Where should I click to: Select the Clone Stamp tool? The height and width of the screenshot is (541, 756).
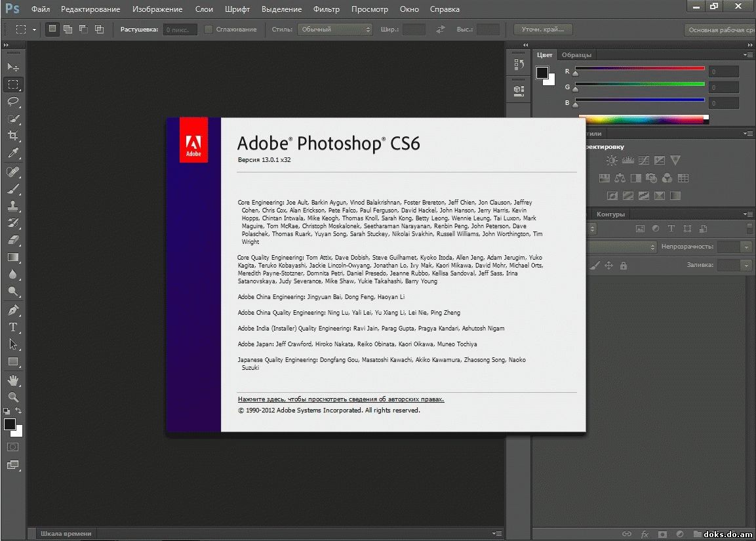(13, 206)
